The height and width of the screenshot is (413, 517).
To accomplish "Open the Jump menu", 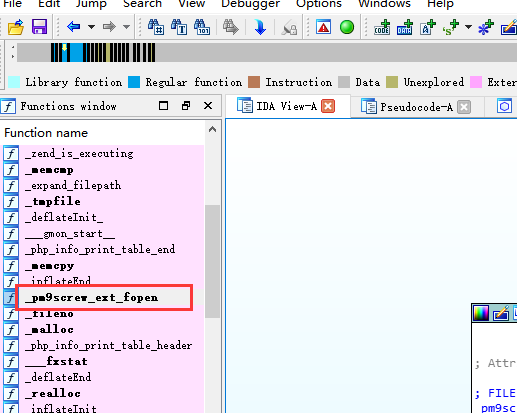I will click(91, 4).
